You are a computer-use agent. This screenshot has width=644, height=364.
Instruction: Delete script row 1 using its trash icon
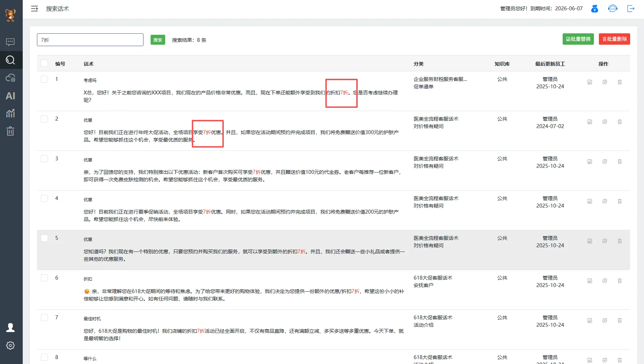pyautogui.click(x=619, y=82)
